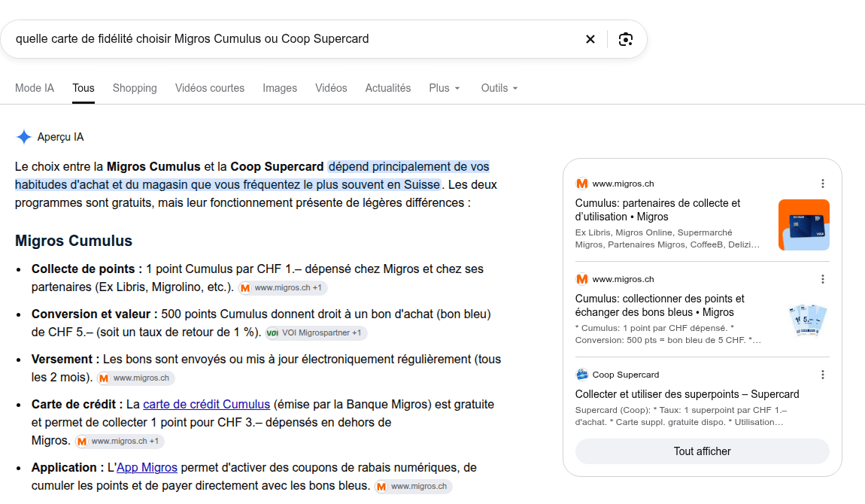865x504 pixels.
Task: Open Vidéos courtes tab
Action: 210,88
